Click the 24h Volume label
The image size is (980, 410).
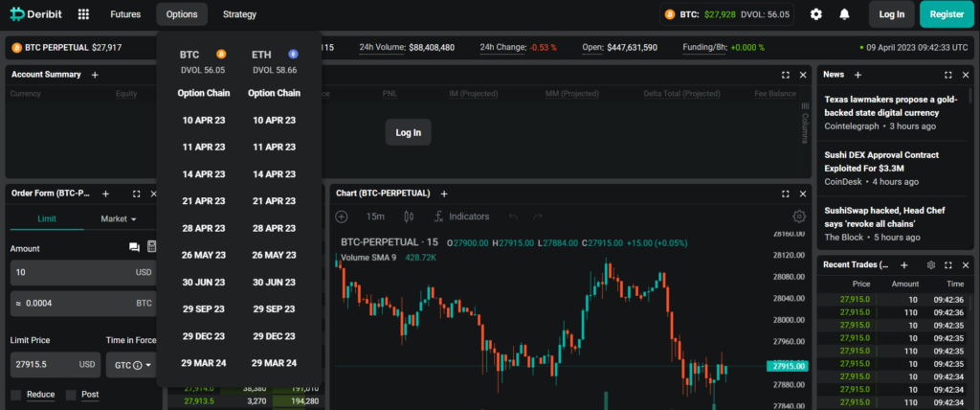pos(383,48)
